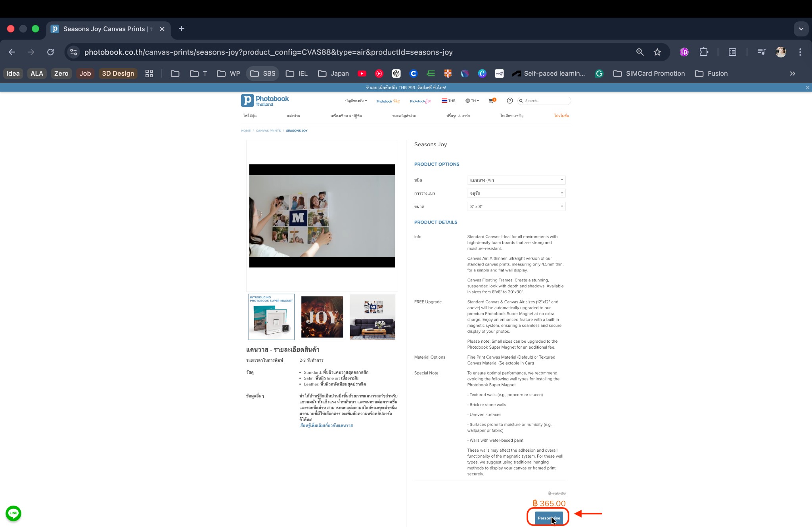
Task: Open the แต่งบ้าน navigation menu
Action: click(x=293, y=116)
